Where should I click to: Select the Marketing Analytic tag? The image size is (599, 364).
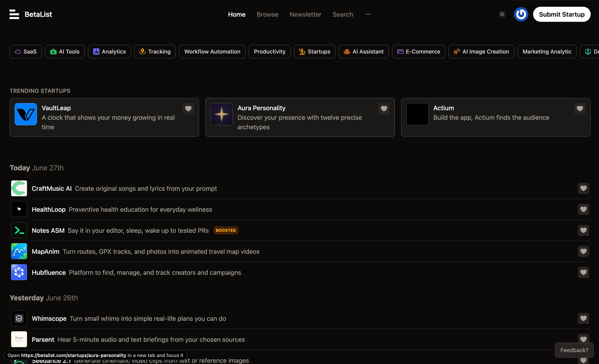click(547, 52)
